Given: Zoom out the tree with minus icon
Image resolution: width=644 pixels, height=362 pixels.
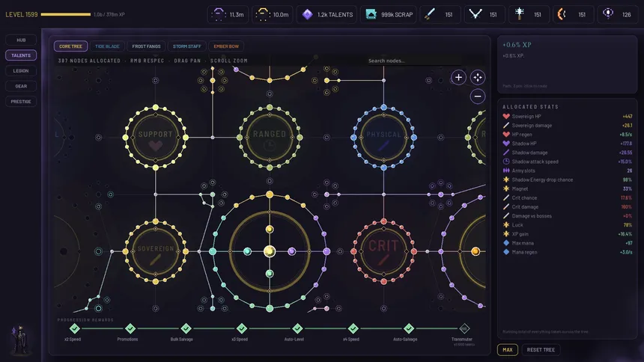Looking at the screenshot, I should point(477,96).
